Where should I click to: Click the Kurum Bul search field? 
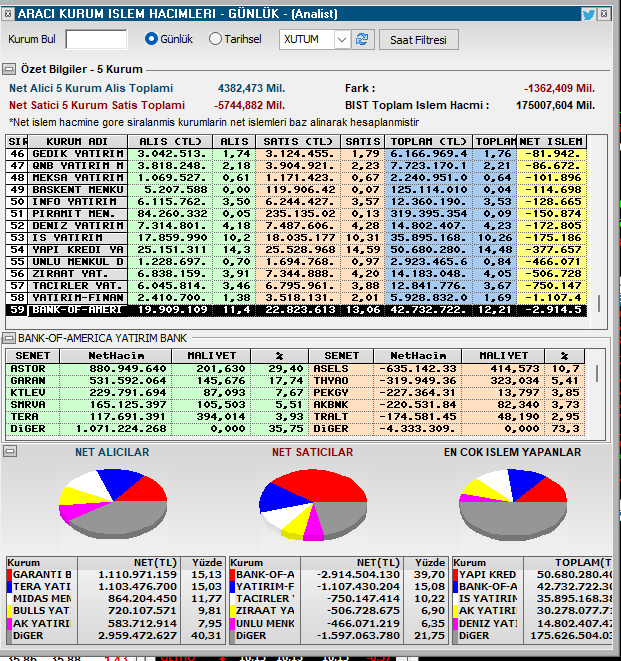(96, 39)
